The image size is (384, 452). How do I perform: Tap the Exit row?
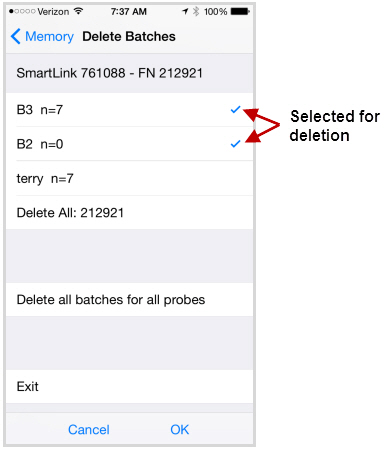[x=129, y=386]
